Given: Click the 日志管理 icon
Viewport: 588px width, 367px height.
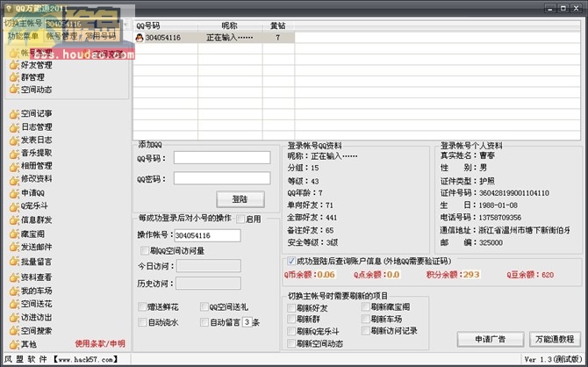Looking at the screenshot, I should click(x=14, y=127).
